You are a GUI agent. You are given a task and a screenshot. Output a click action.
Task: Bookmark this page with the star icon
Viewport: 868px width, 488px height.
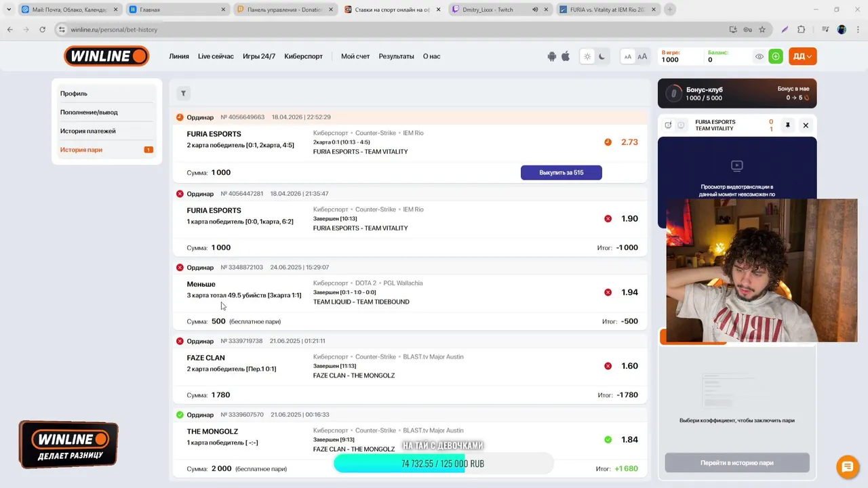762,30
